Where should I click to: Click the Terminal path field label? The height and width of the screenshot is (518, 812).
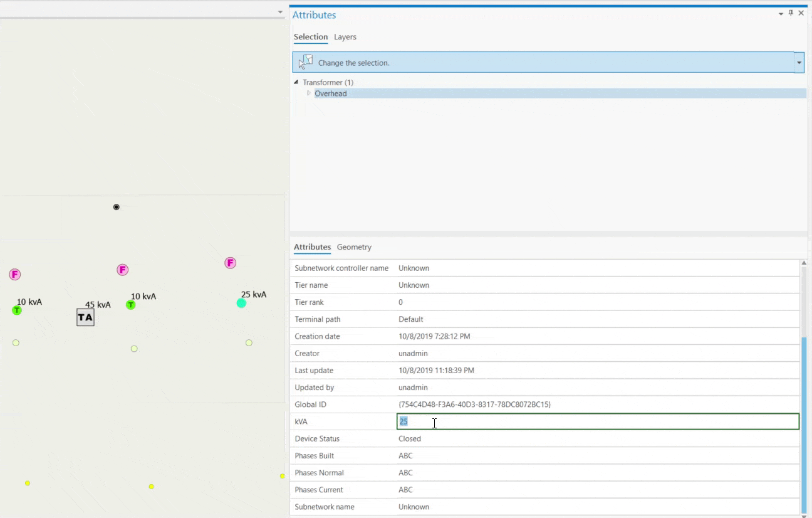319,319
